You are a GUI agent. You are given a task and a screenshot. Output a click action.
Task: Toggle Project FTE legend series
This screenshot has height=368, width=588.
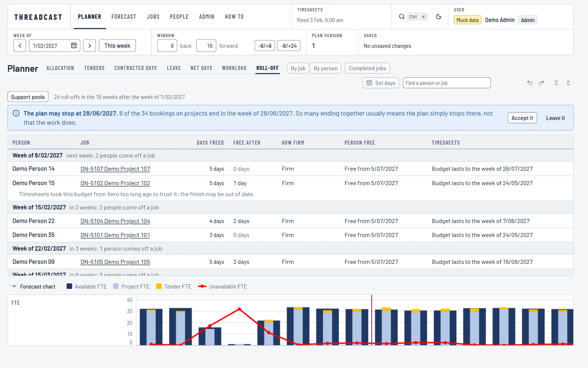point(131,286)
